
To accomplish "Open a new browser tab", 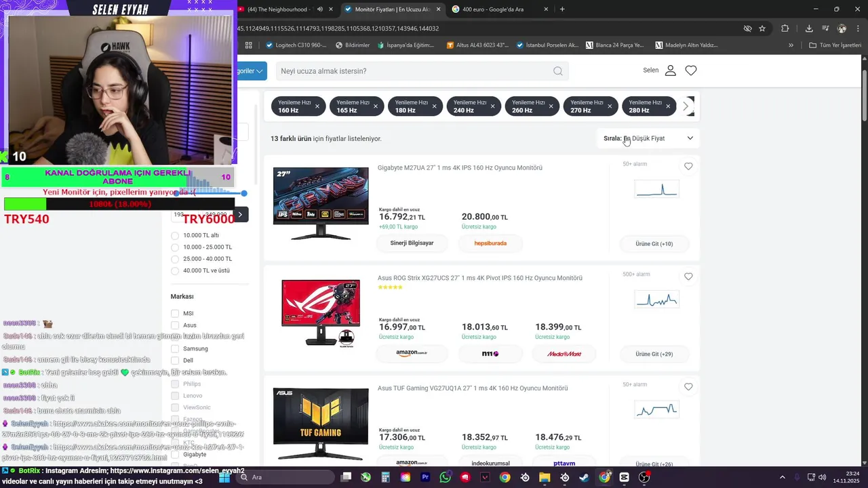I will (562, 9).
